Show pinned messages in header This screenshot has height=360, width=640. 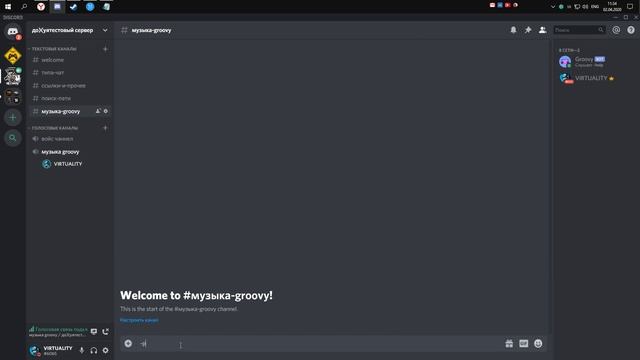click(528, 30)
